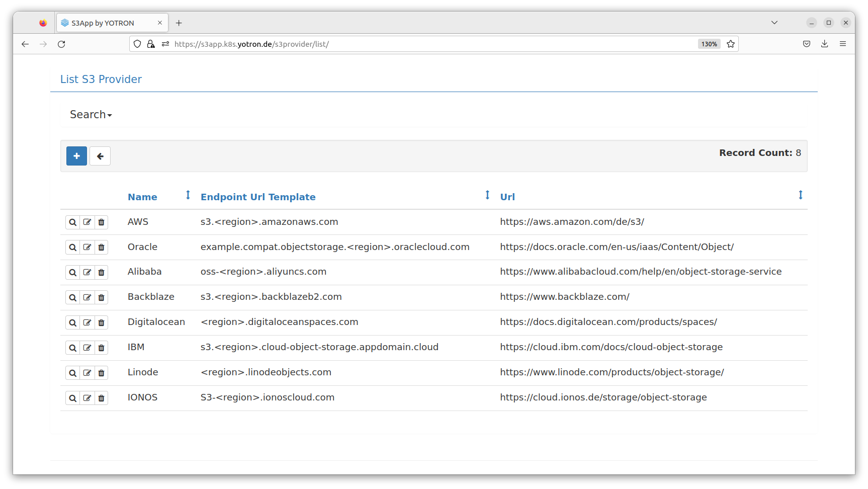Show details of the Linode row
Image resolution: width=868 pixels, height=489 pixels.
point(73,373)
